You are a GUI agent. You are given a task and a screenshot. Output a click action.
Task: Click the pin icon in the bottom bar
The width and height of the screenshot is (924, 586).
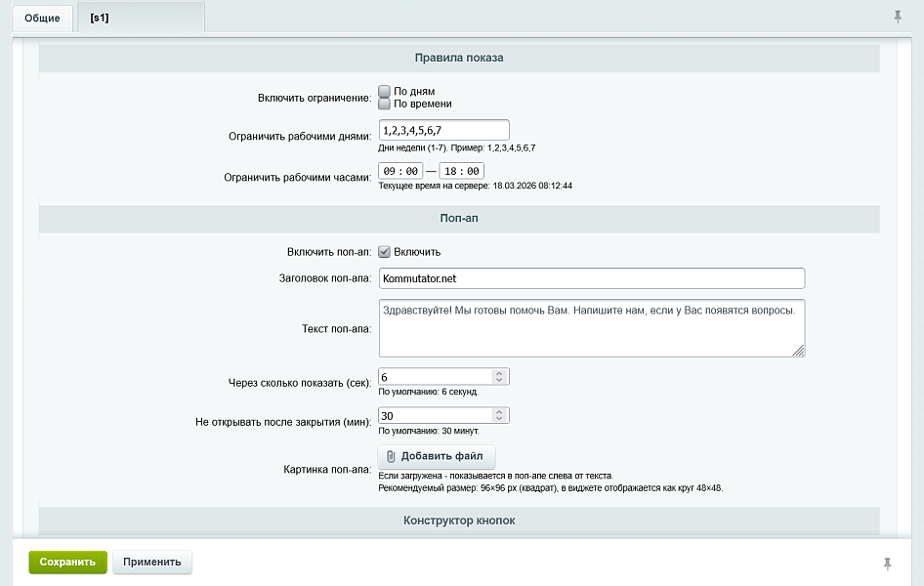[x=887, y=564]
